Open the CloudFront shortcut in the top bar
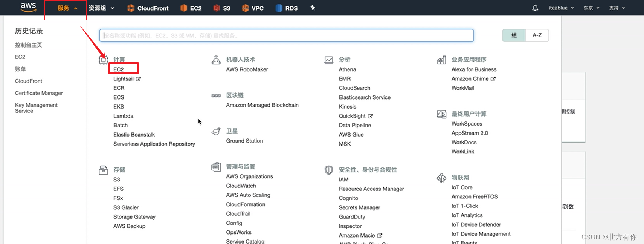 point(148,8)
